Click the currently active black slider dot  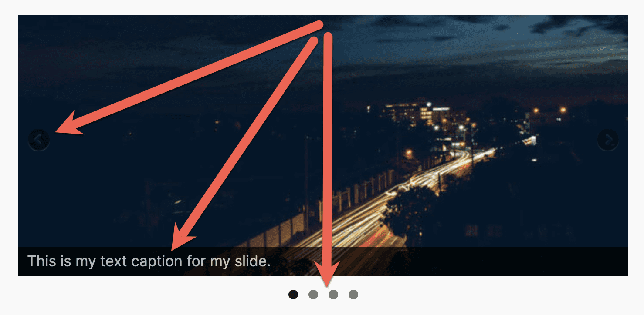[x=293, y=295]
